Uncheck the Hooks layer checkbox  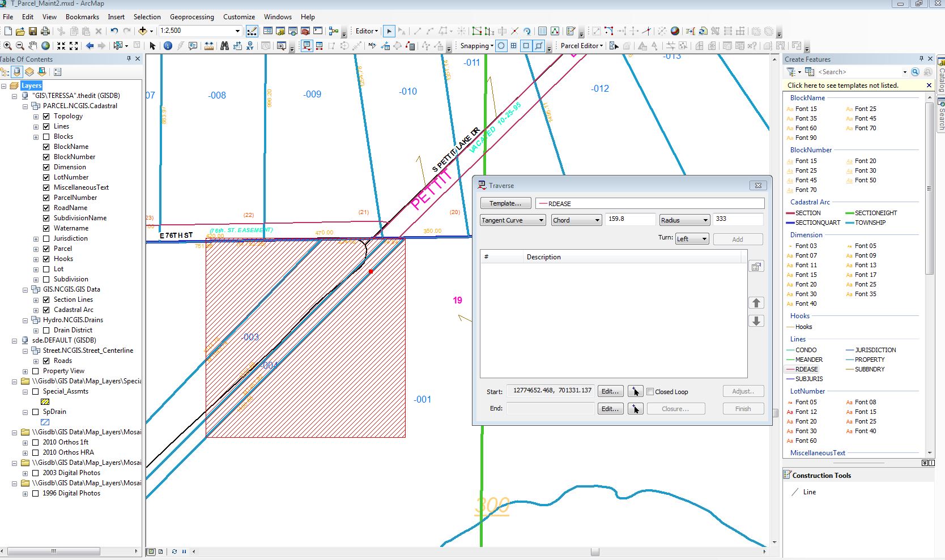(x=46, y=259)
